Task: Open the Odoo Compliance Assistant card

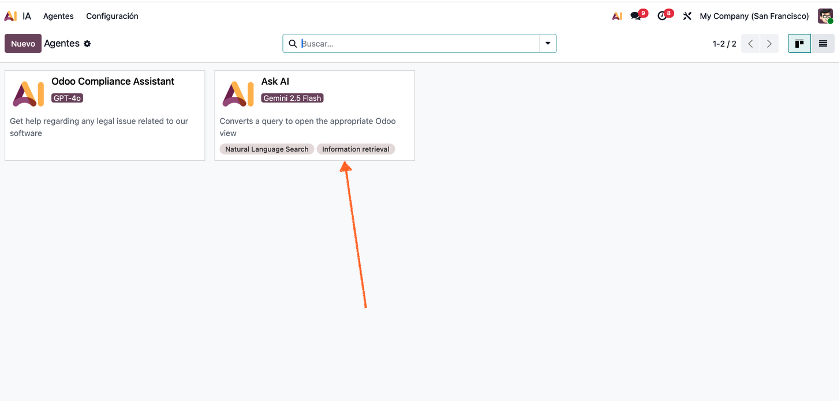Action: pos(104,115)
